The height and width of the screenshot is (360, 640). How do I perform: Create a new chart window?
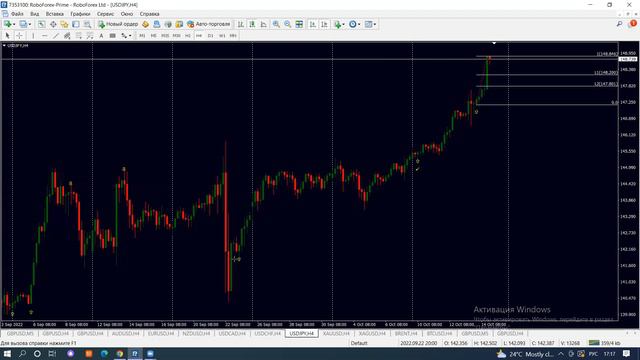8,24
